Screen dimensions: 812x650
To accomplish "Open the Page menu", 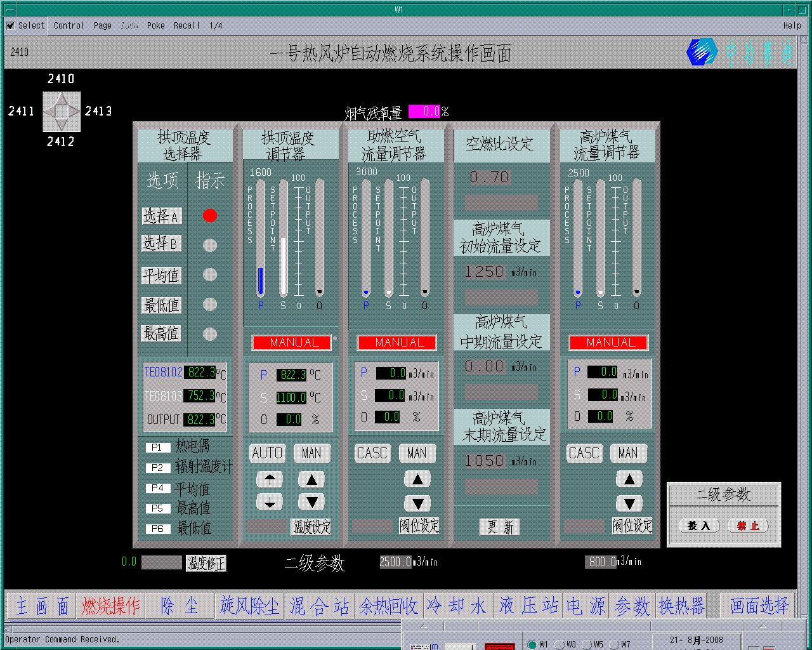I will (103, 25).
